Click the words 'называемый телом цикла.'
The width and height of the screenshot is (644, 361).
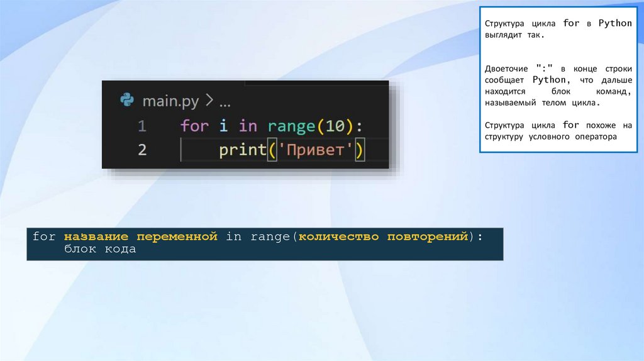pyautogui.click(x=542, y=103)
